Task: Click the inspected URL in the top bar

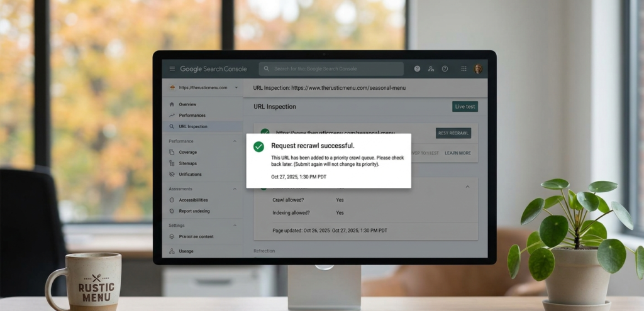Action: coord(348,88)
